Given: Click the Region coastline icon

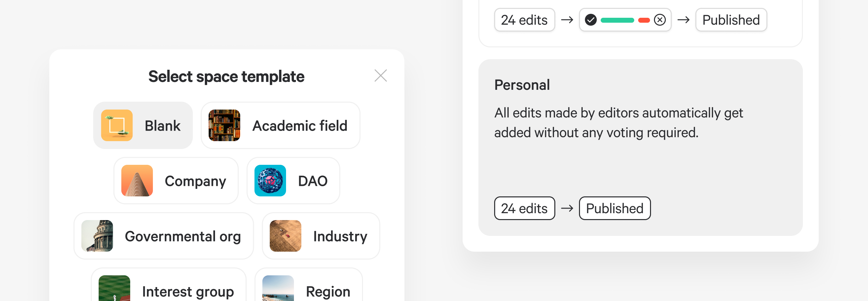Looking at the screenshot, I should pos(277,288).
